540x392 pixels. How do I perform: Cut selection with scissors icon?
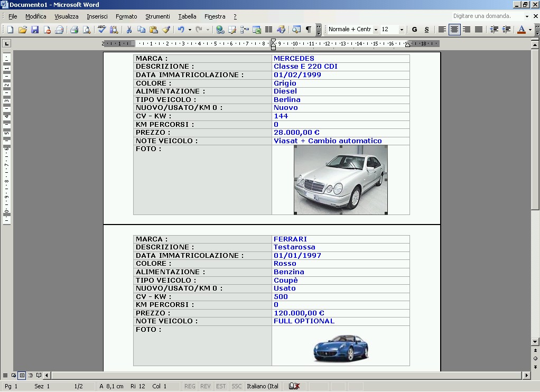click(x=129, y=30)
